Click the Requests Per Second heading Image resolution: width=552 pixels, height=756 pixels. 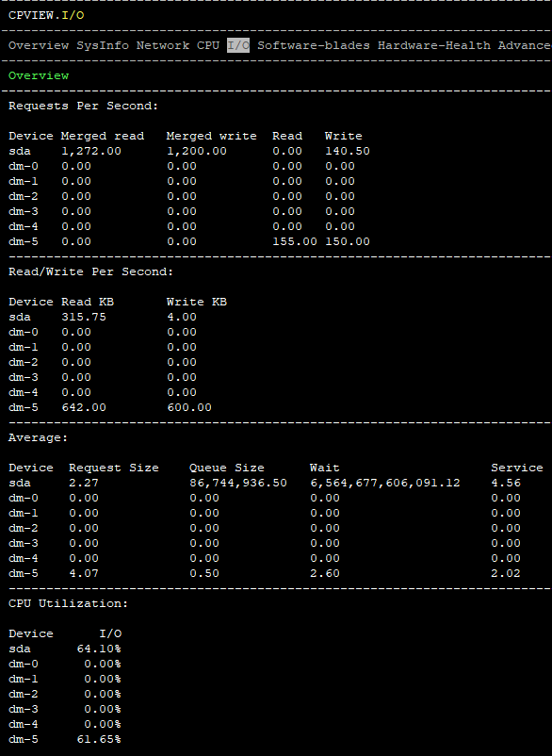(x=83, y=106)
